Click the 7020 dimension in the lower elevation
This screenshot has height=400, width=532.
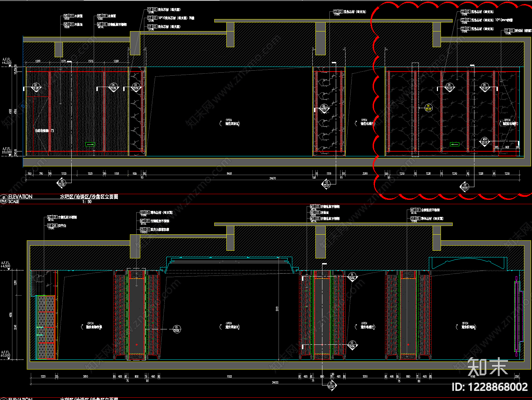tap(229, 377)
